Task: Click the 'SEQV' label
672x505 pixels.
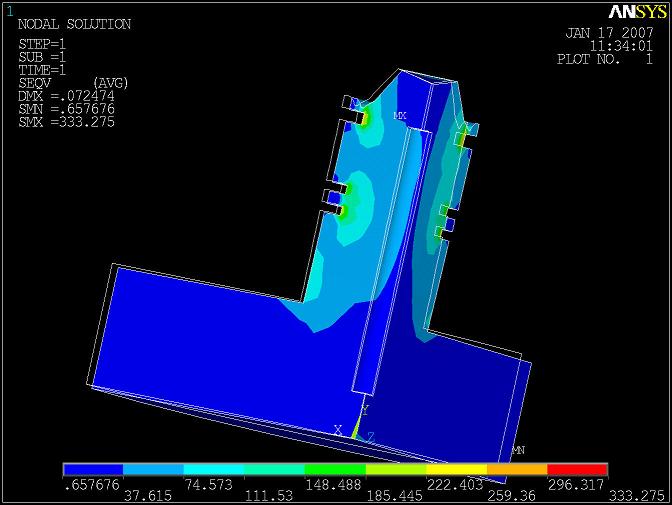Action: click(x=34, y=83)
